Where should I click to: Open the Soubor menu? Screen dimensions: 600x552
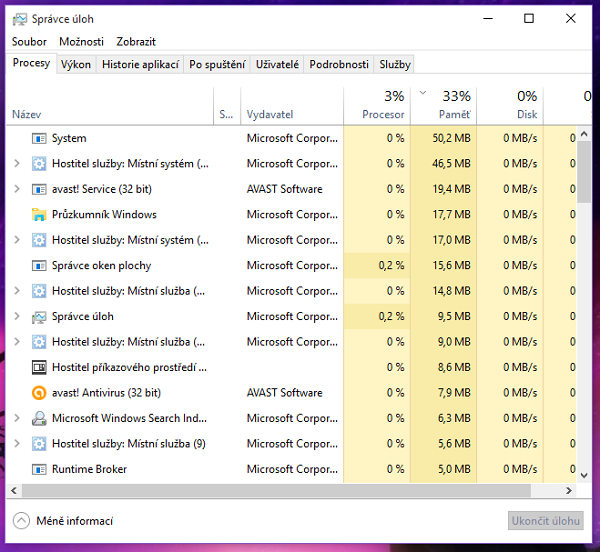point(29,42)
